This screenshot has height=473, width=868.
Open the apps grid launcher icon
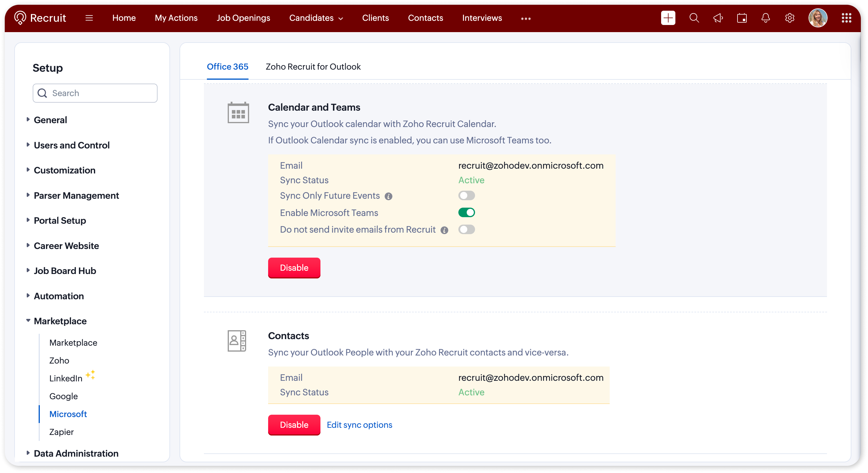click(x=846, y=18)
